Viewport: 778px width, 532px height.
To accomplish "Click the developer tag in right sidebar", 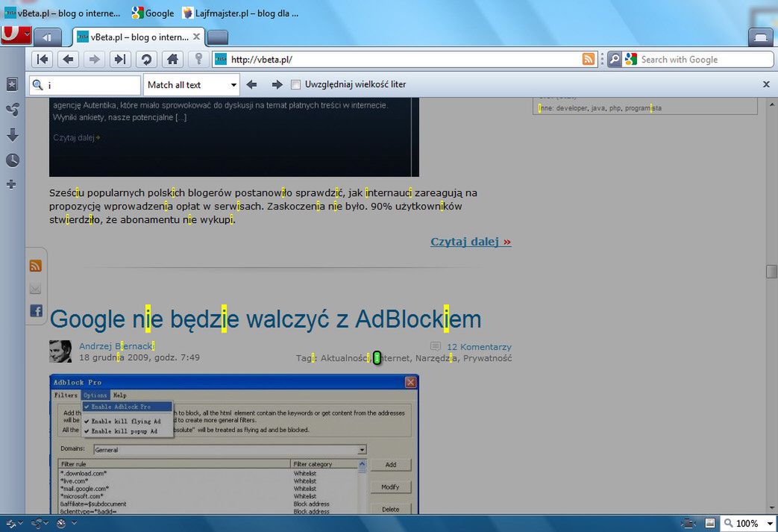I will pos(571,108).
